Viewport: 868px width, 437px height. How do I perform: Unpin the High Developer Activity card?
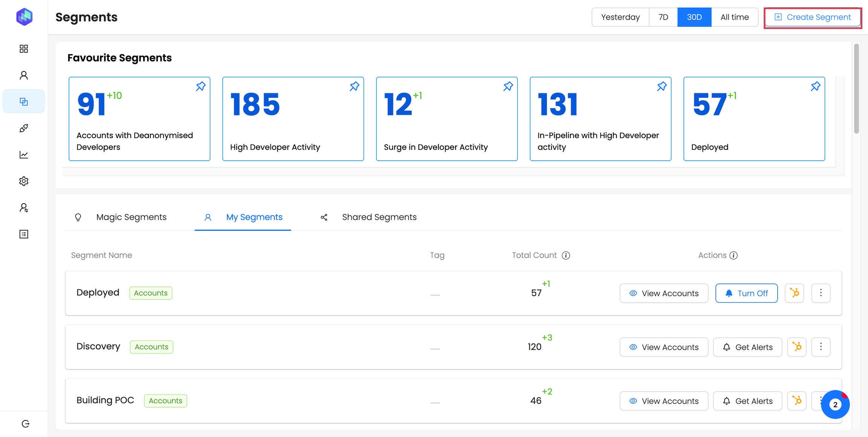[x=354, y=87]
